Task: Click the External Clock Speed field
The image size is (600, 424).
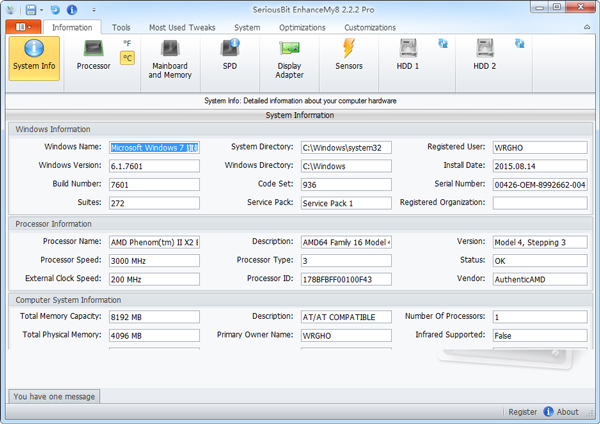Action: click(x=154, y=279)
